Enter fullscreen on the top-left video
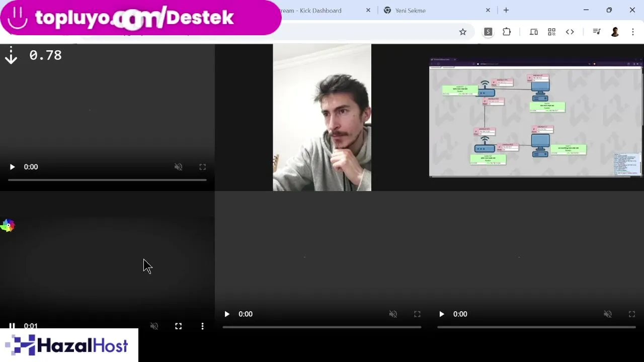The image size is (644, 362). coord(202,167)
